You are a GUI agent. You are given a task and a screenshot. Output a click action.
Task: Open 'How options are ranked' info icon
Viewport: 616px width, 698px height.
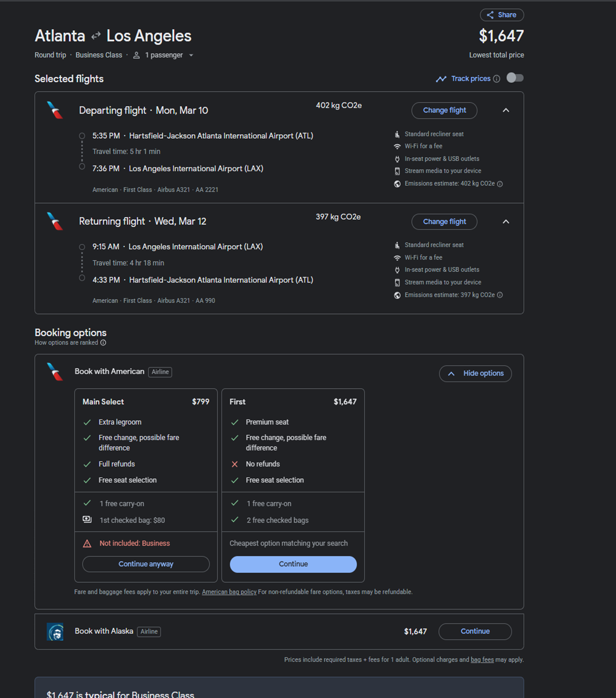103,343
